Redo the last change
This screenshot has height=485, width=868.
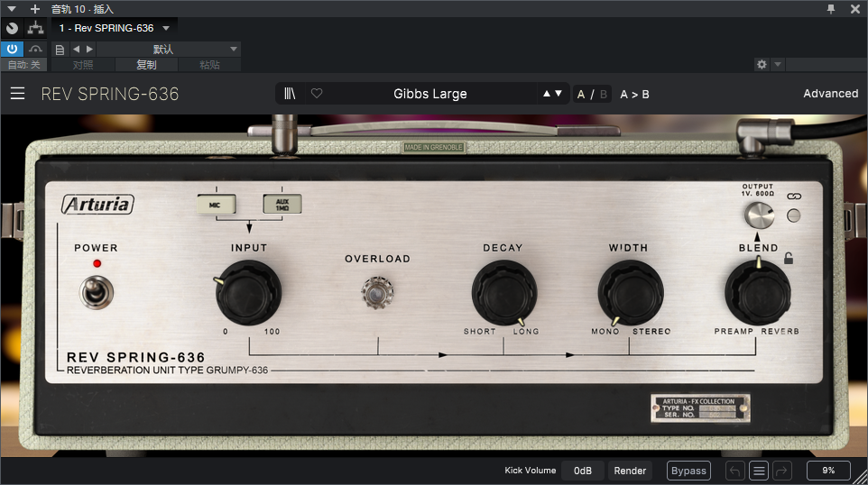point(781,471)
